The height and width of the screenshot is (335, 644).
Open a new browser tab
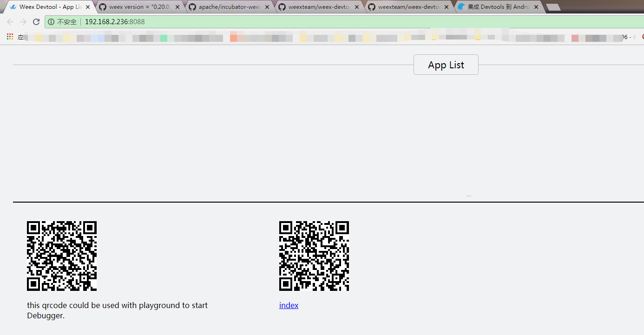[553, 7]
